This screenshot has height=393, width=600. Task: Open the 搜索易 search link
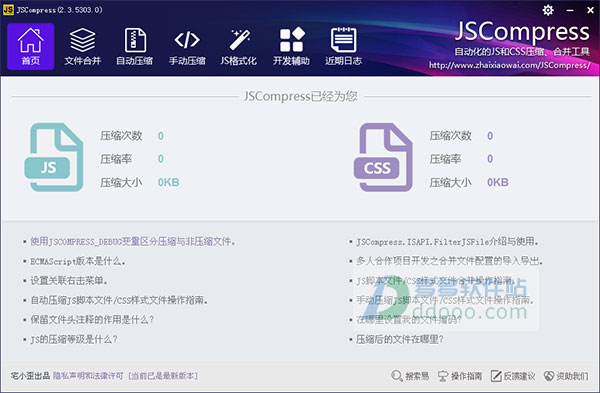click(x=410, y=376)
